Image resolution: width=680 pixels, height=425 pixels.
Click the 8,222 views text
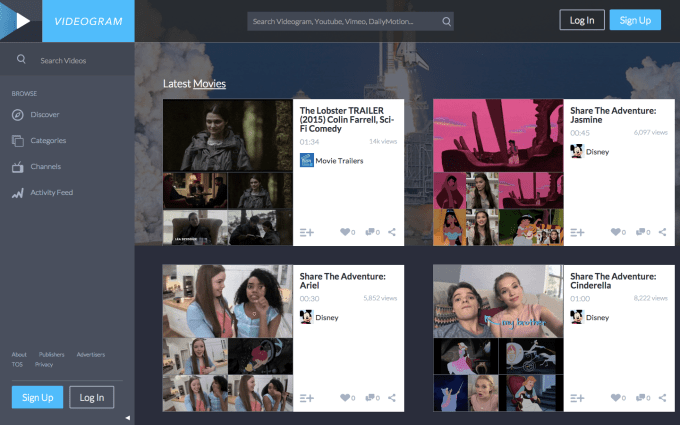pos(650,298)
